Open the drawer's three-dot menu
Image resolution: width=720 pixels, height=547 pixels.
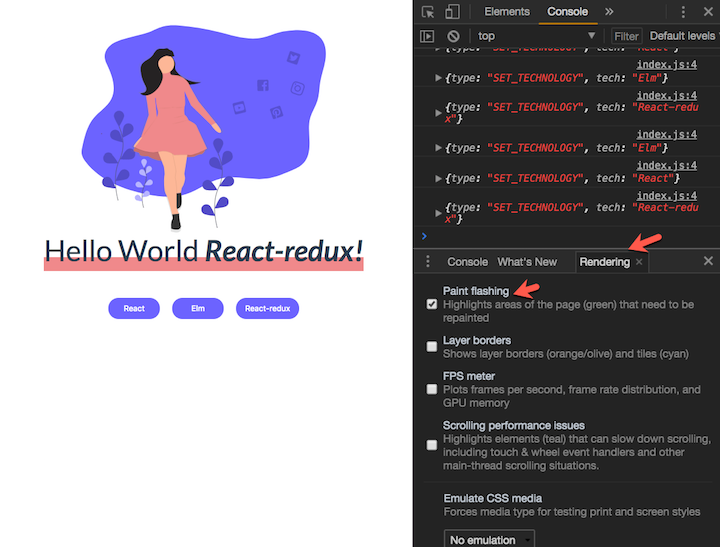click(x=428, y=262)
